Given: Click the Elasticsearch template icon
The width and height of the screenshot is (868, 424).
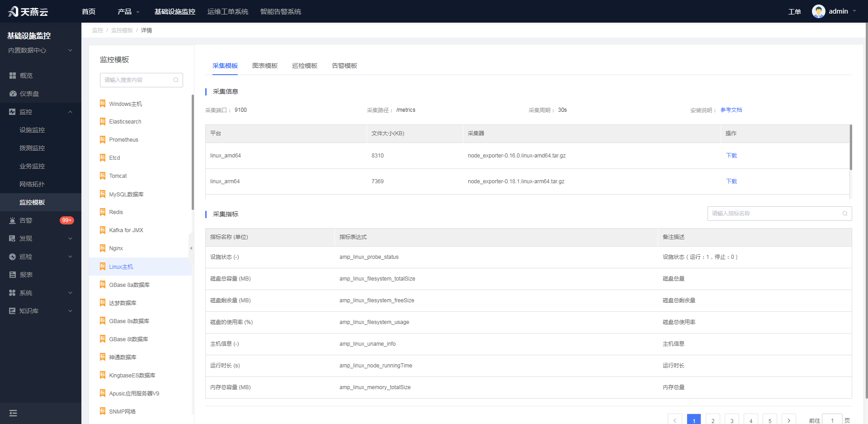Looking at the screenshot, I should pos(103,122).
